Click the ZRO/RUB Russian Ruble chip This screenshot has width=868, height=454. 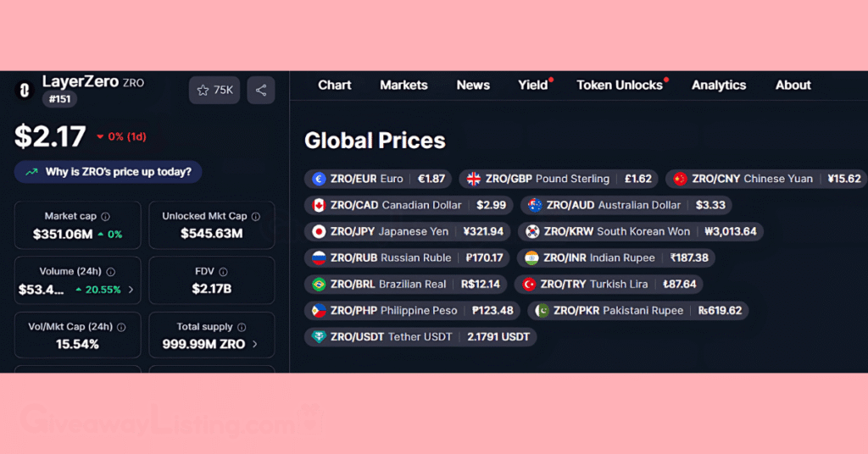(x=407, y=257)
